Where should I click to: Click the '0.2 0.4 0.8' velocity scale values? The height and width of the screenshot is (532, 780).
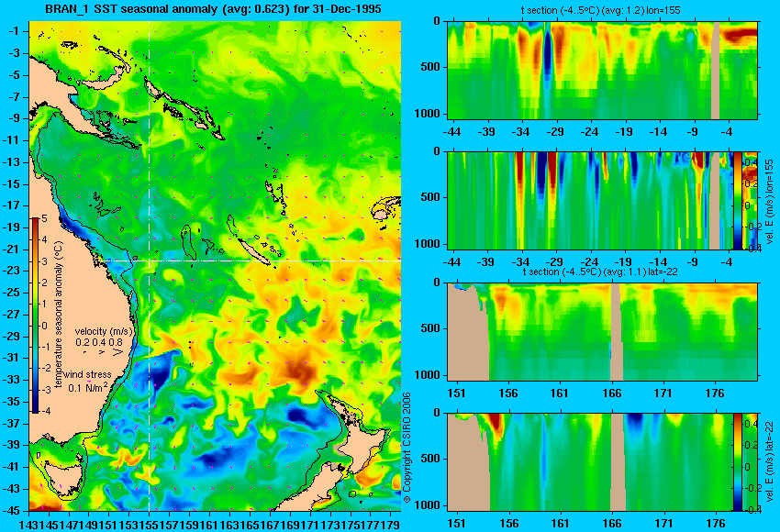99,342
